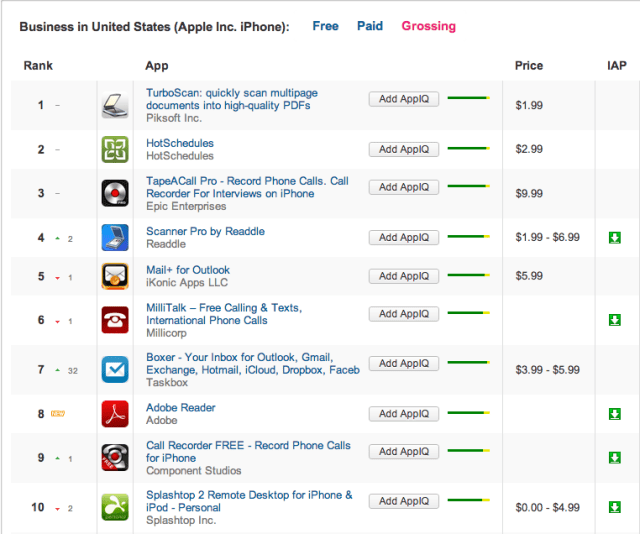Open the TapeACall Pro app icon
Image resolution: width=640 pixels, height=534 pixels.
pos(115,193)
